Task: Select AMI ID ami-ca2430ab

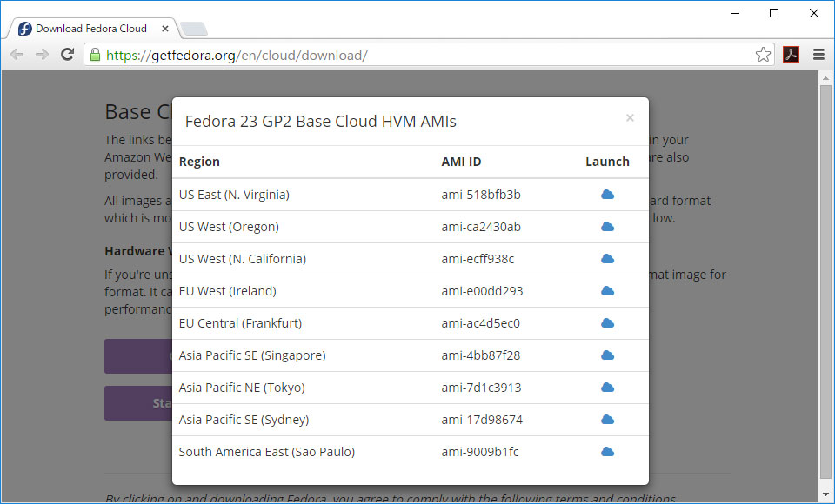Action: (x=481, y=227)
